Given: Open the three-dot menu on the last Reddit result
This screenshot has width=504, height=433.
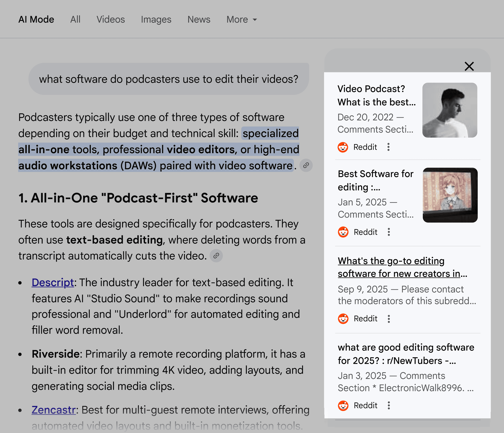Looking at the screenshot, I should coord(389,405).
